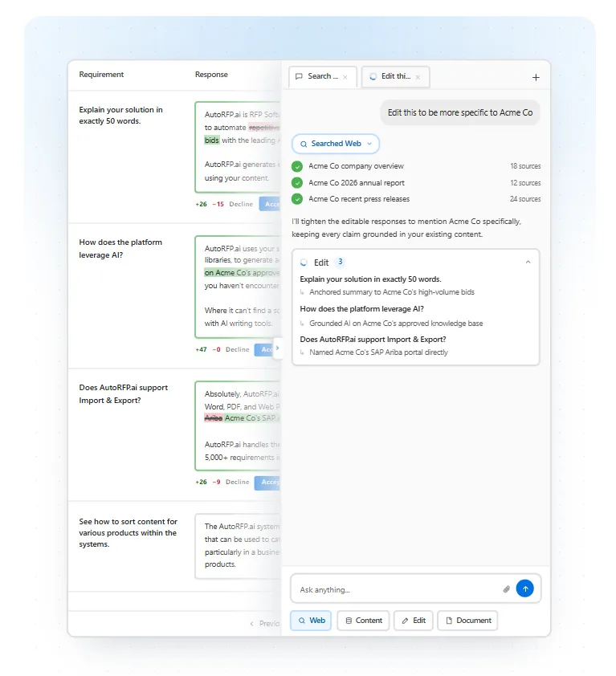Screen dimensions: 616x676
Task: Decline the Import & Export response edit
Action: (237, 482)
